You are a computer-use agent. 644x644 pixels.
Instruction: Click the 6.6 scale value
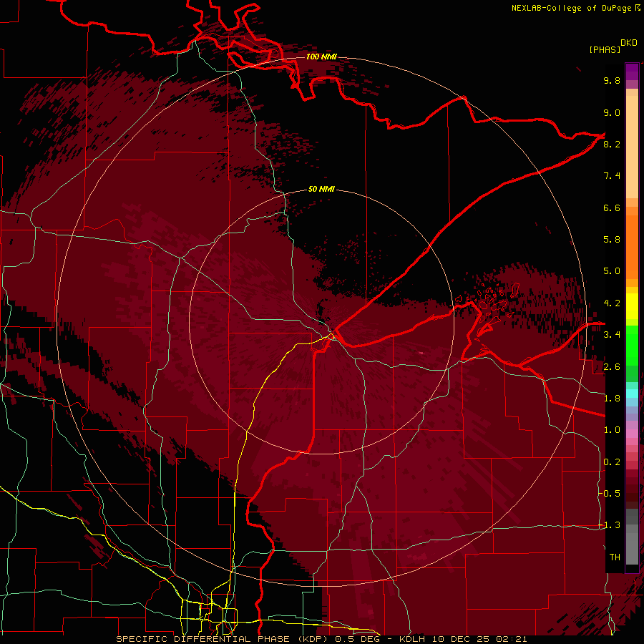(x=612, y=208)
